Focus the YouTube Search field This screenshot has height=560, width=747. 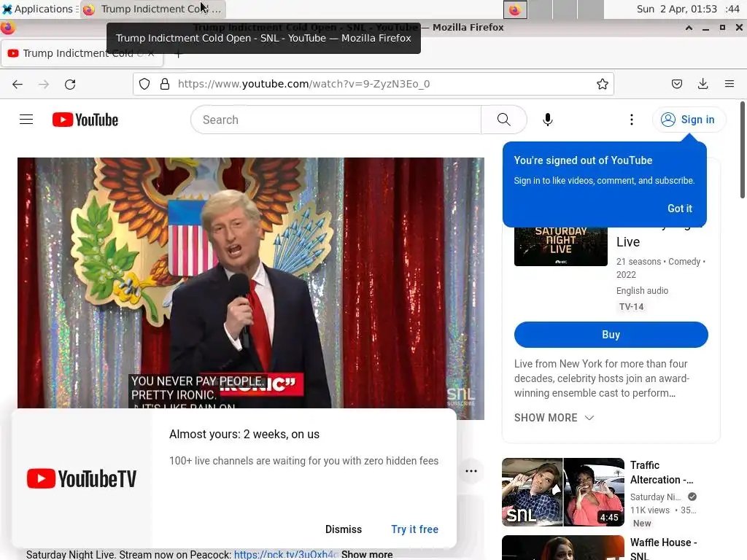336,120
